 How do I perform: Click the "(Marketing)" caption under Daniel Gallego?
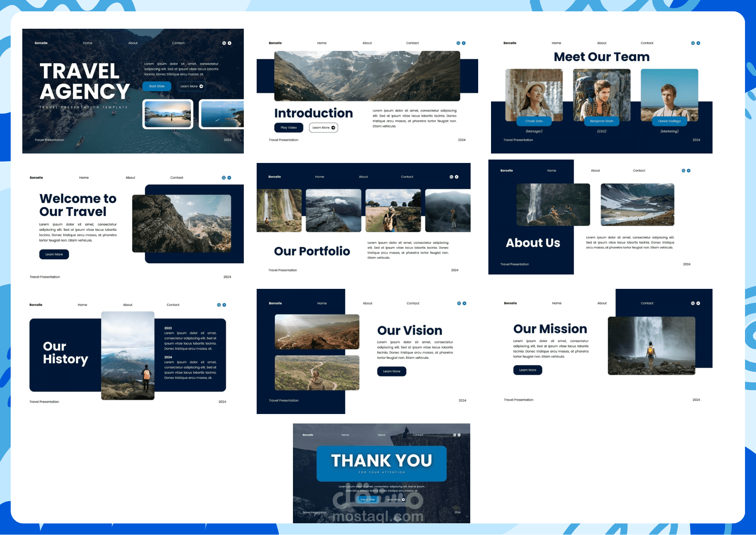click(x=669, y=131)
